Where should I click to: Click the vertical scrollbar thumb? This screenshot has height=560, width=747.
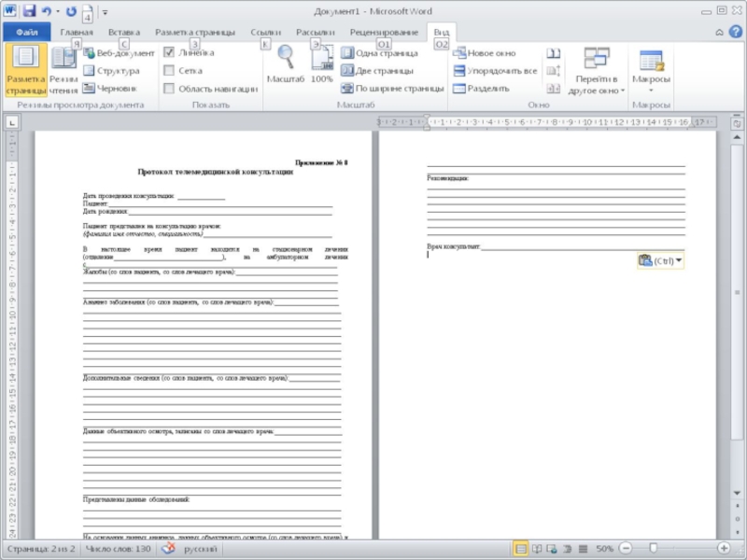click(737, 292)
